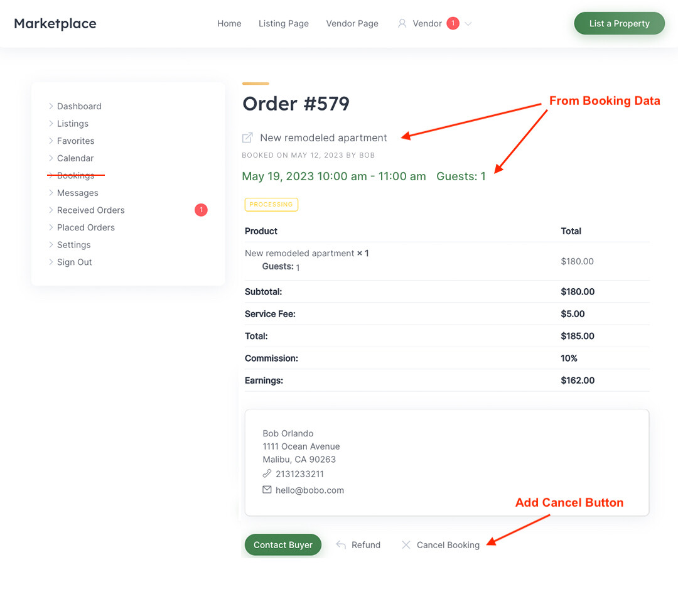Click the Commission: label
This screenshot has width=678, height=616.
point(272,358)
